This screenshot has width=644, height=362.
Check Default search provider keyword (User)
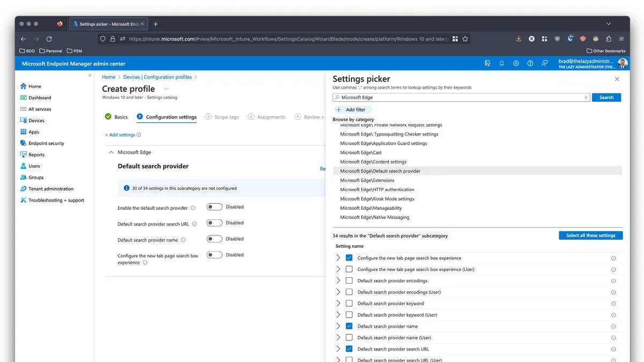pyautogui.click(x=349, y=315)
